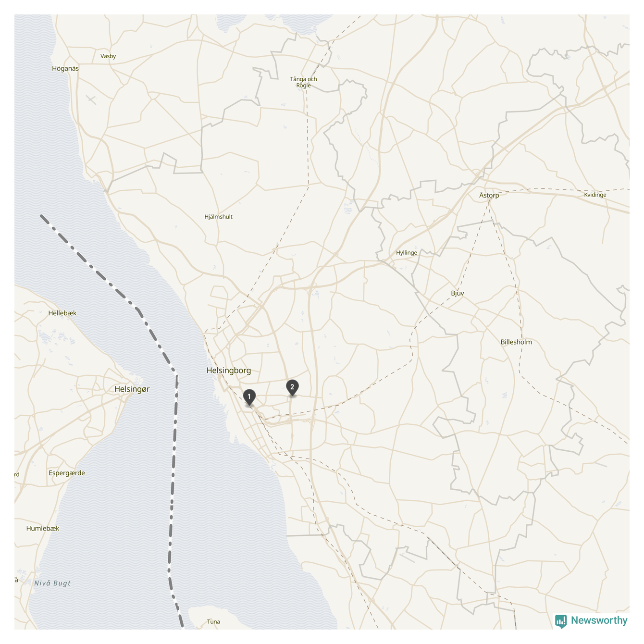Click the Hjälmshult label
Image resolution: width=644 pixels, height=644 pixels.
click(x=219, y=217)
